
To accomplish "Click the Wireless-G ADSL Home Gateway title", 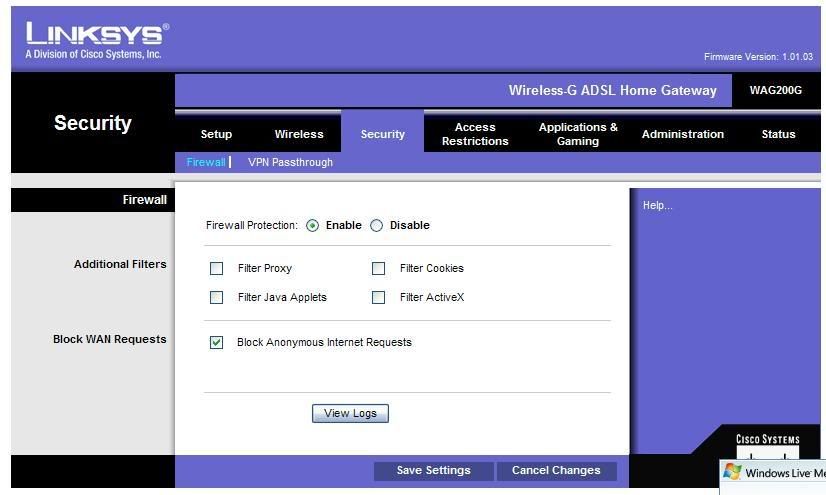I will (x=613, y=90).
